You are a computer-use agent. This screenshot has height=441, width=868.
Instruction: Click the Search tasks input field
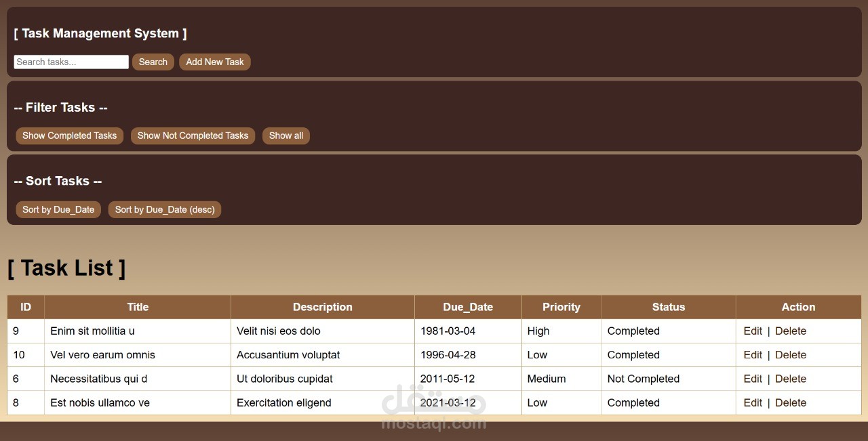coord(71,62)
